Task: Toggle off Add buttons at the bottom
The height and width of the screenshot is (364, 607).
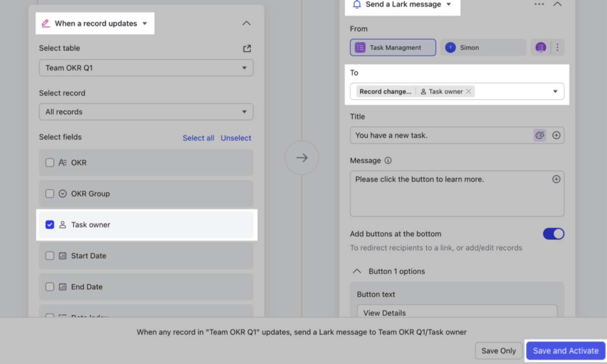Action: click(x=553, y=234)
